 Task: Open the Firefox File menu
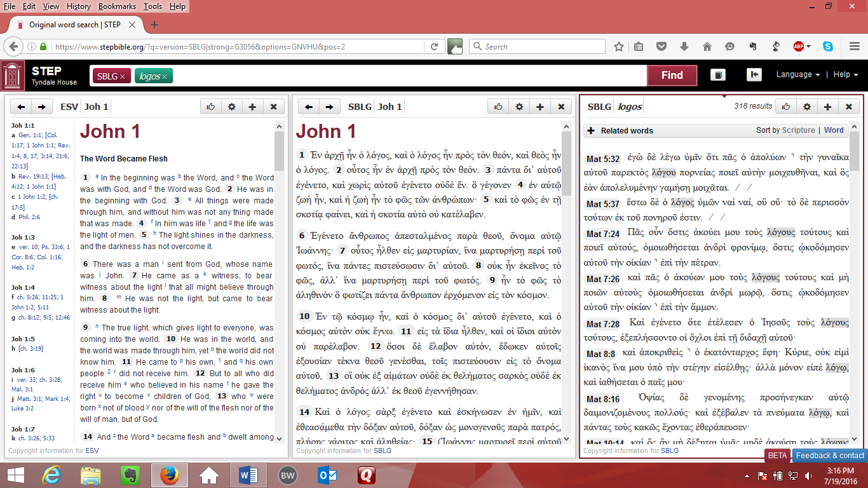10,6
